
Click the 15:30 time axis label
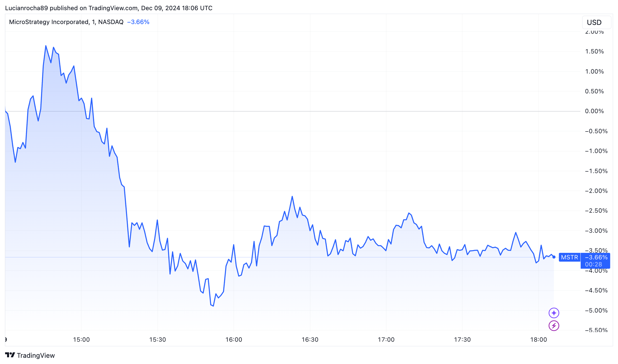click(x=158, y=339)
